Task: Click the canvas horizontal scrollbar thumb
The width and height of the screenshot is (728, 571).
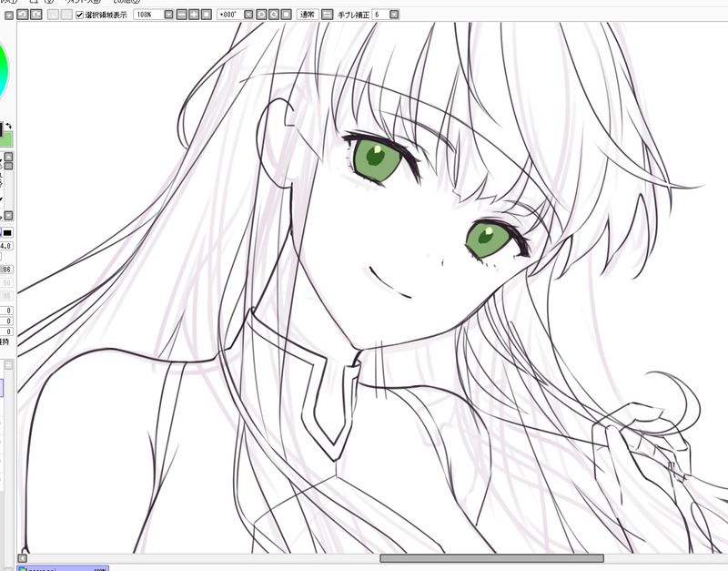Action: point(491,558)
